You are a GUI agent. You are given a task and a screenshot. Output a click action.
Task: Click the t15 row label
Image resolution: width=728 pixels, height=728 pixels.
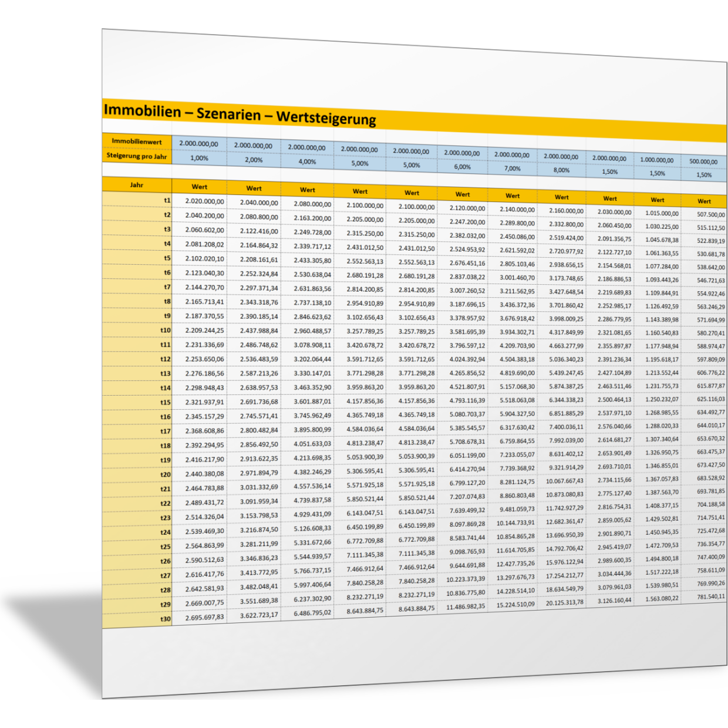click(x=166, y=402)
